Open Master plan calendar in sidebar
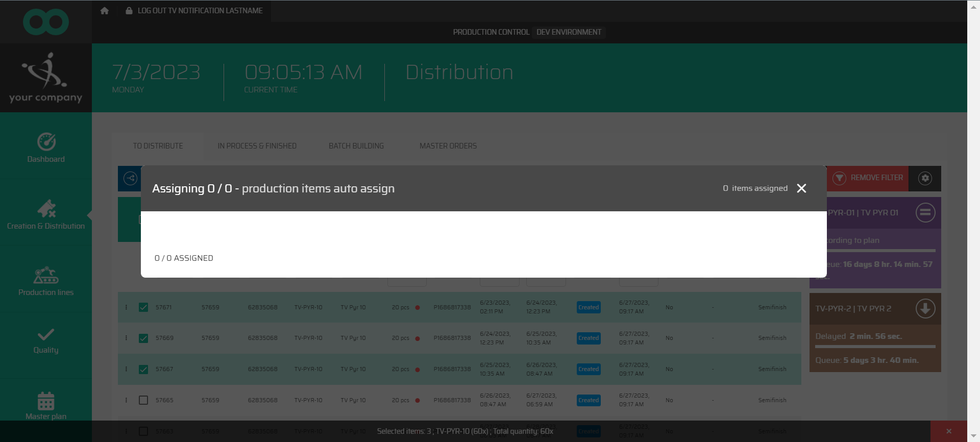Screen dimensions: 980x442 tap(46, 406)
